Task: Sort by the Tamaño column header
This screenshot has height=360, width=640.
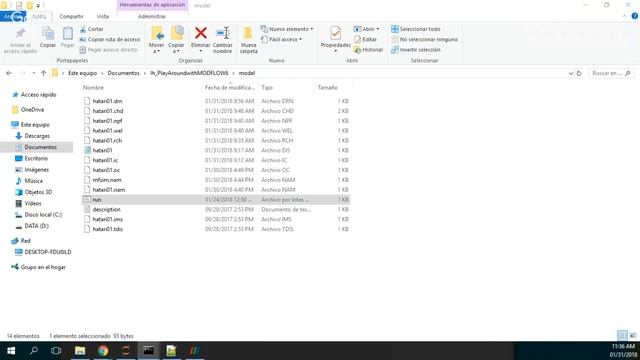Action: click(x=327, y=87)
